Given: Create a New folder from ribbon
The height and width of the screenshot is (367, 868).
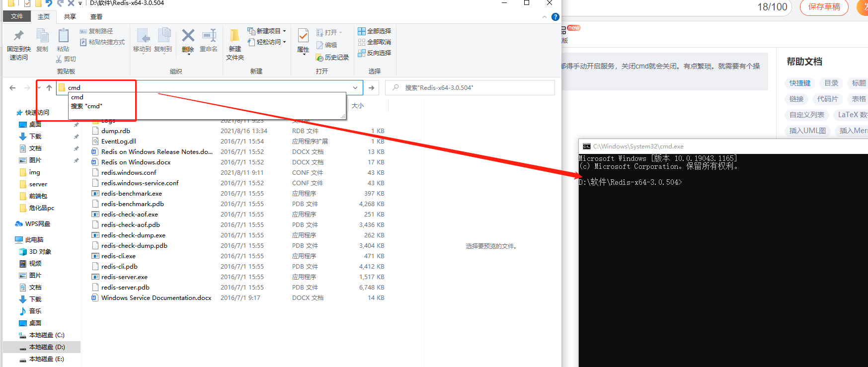Looking at the screenshot, I should pyautogui.click(x=235, y=44).
